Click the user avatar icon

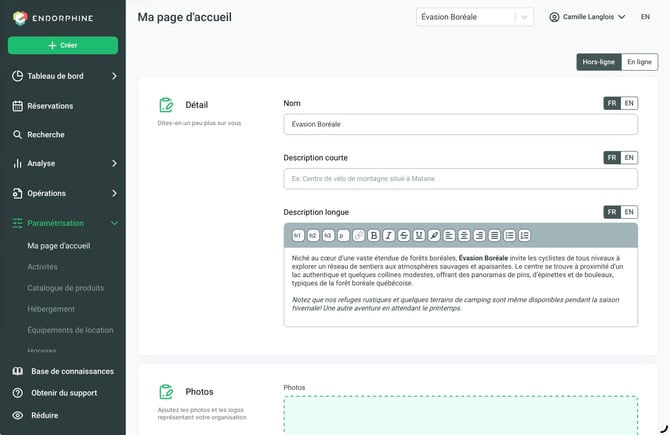tap(554, 17)
